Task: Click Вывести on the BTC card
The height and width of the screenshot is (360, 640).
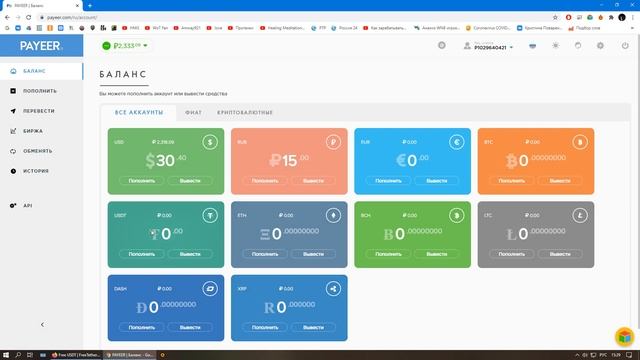Action: 560,180
